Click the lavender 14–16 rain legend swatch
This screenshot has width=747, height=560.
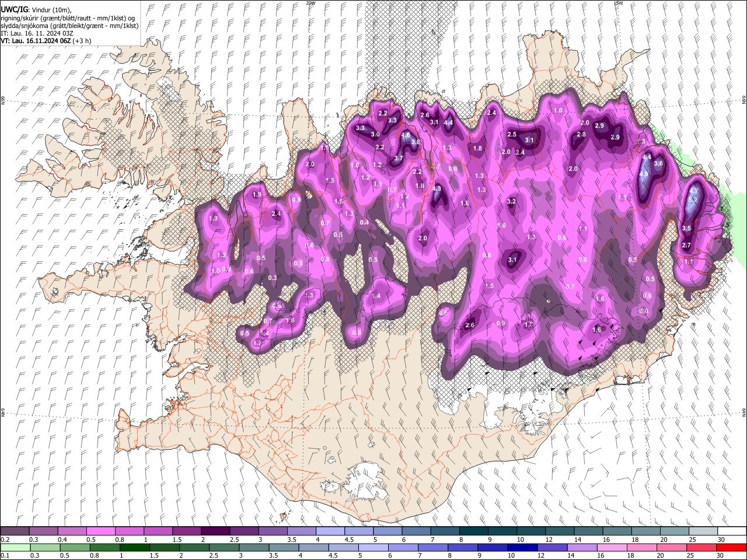[582, 547]
